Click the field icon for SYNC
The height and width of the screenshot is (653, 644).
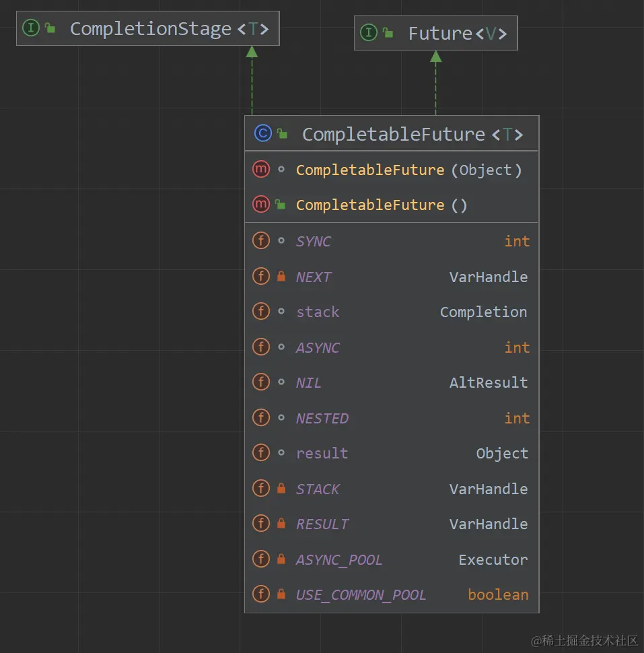[x=261, y=240]
